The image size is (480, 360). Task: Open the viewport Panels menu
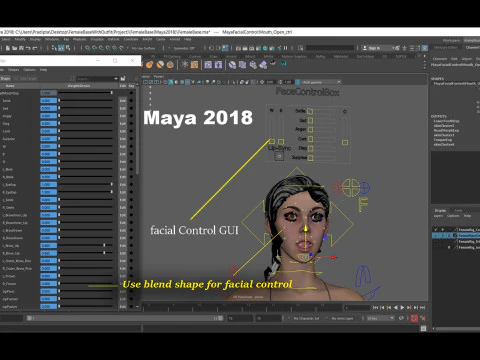point(159,76)
